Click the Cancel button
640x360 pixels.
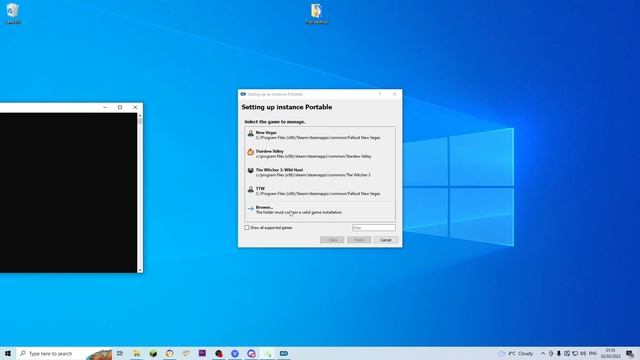[386, 240]
